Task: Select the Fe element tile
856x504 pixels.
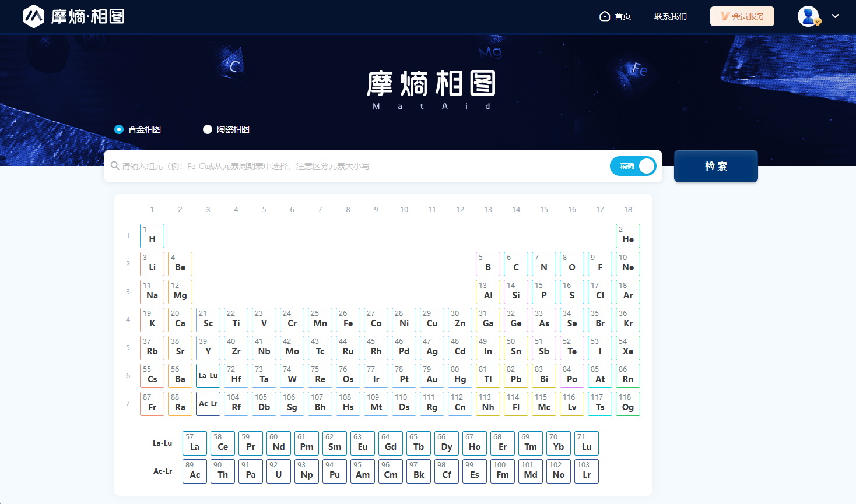Action: click(348, 320)
